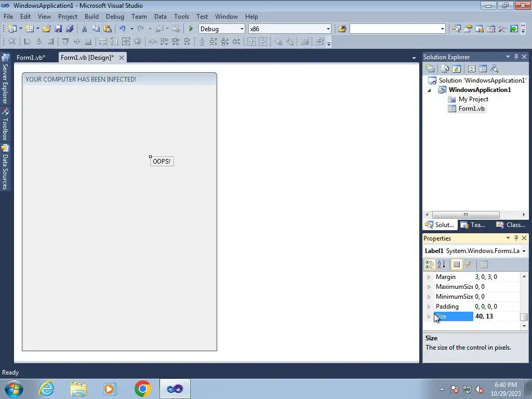Open Internet Explorer from the taskbar
The height and width of the screenshot is (399, 532).
coord(46,389)
